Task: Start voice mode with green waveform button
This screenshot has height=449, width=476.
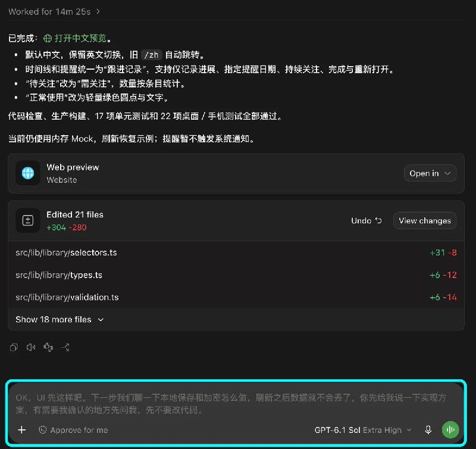Action: tap(450, 430)
